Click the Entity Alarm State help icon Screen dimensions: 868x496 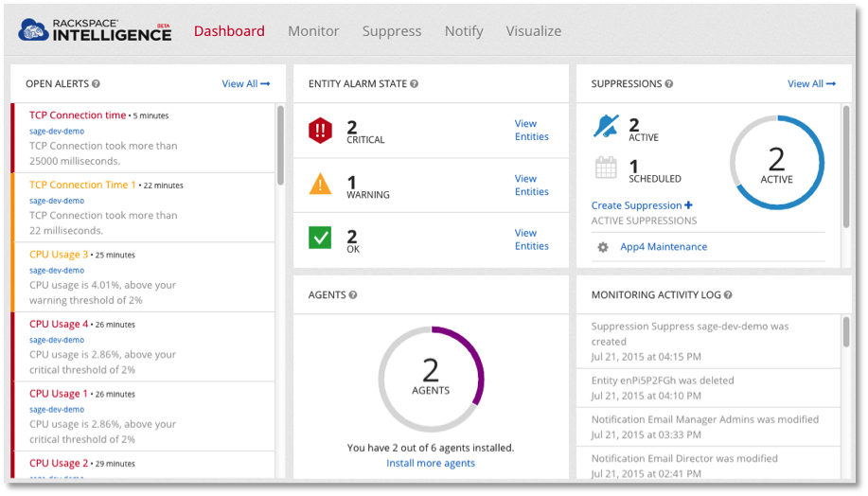(x=414, y=83)
